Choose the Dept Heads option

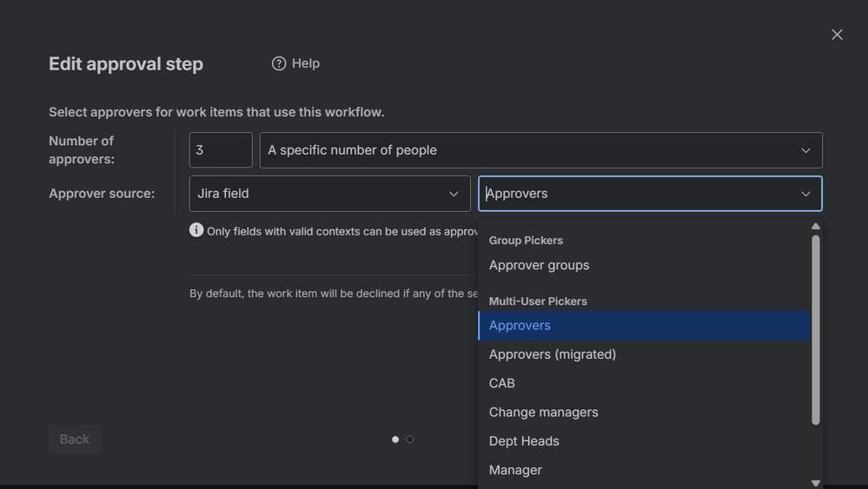[x=524, y=441]
